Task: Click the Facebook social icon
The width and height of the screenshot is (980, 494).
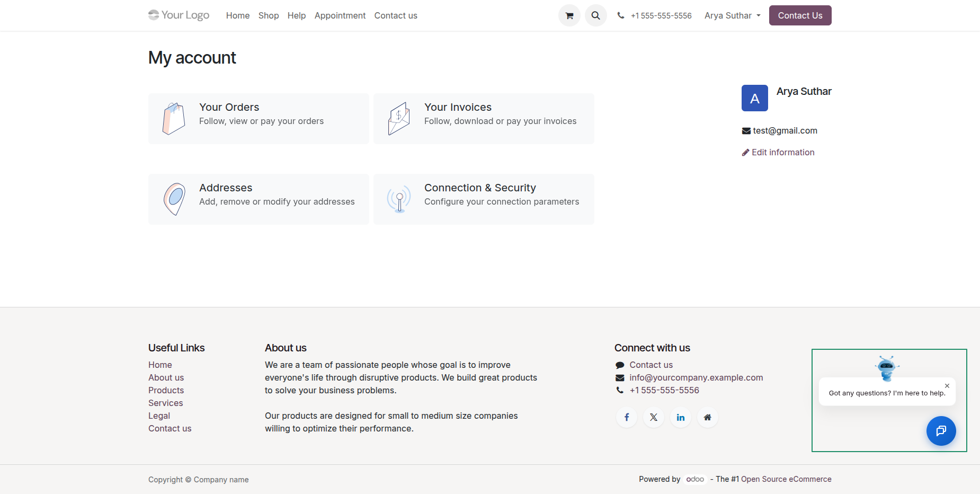Action: pyautogui.click(x=627, y=417)
